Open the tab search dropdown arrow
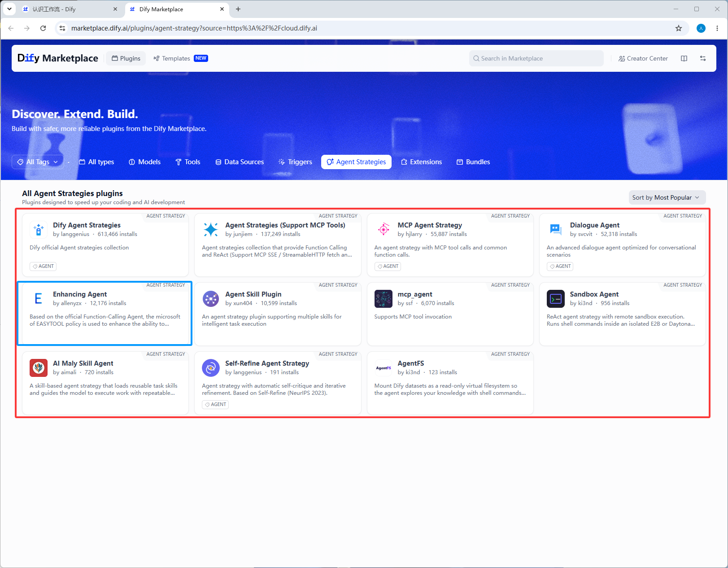The width and height of the screenshot is (728, 568). pos(9,9)
